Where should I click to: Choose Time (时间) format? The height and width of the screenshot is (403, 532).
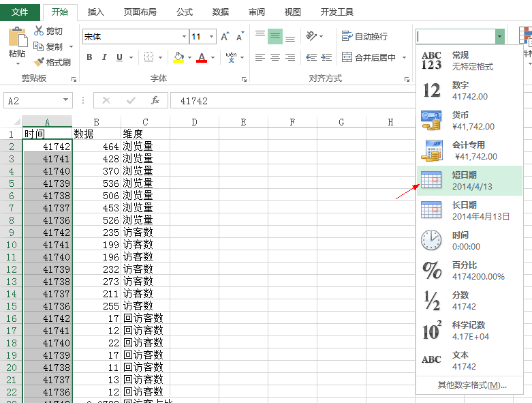click(x=469, y=241)
